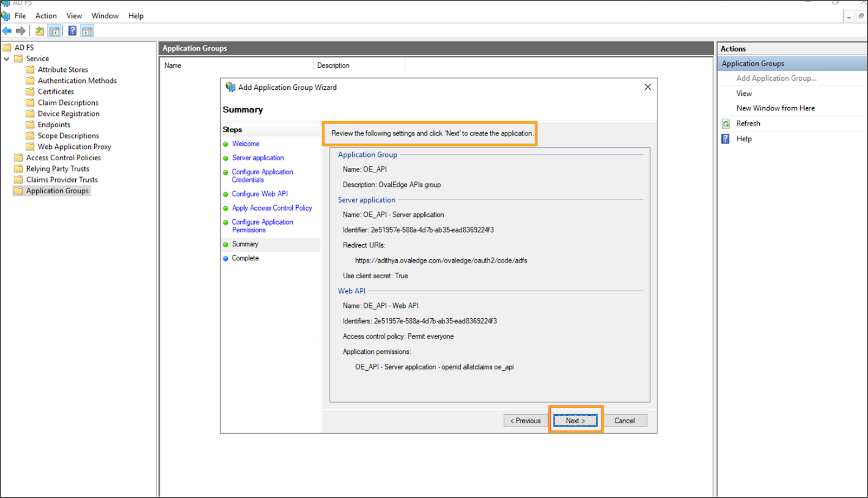This screenshot has height=498, width=868.
Task: Select the Certificates folder in tree
Action: click(x=56, y=91)
